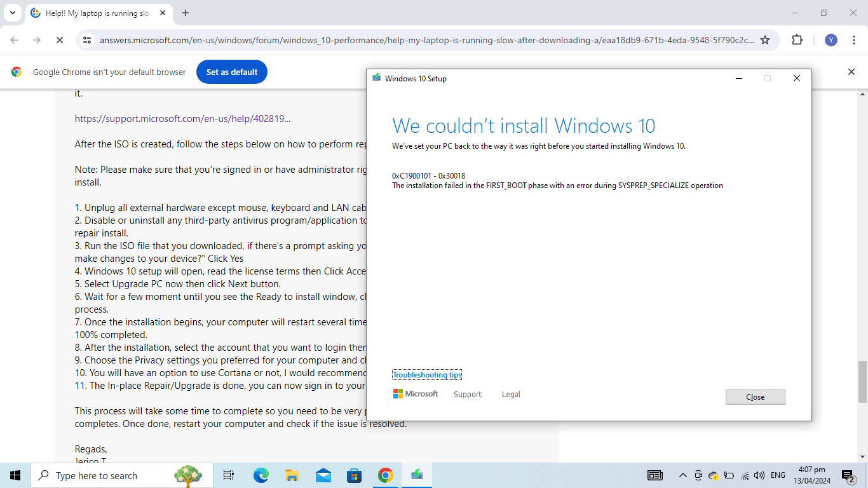Open Microsoft Store from taskbar
This screenshot has width=868, height=488.
[354, 475]
